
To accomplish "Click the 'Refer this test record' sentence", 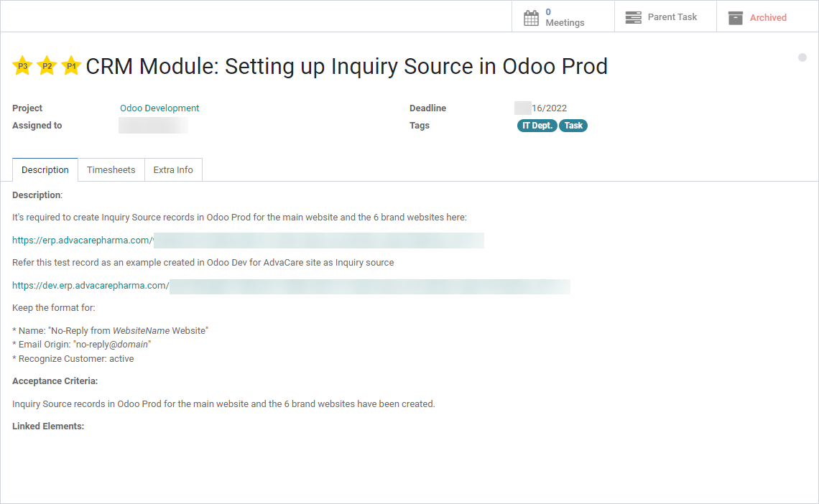I will [x=203, y=263].
